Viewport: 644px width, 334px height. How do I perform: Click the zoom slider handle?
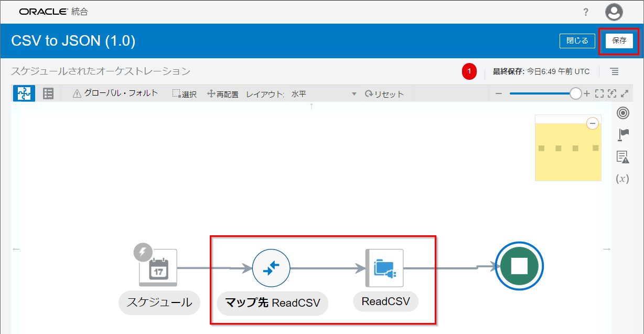pyautogui.click(x=575, y=93)
